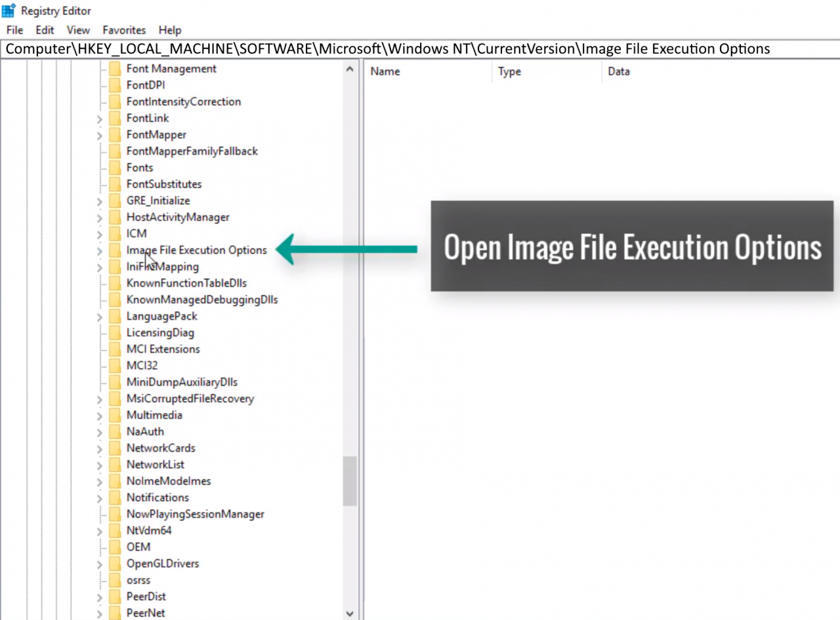The height and width of the screenshot is (620, 840).
Task: Open the View menu
Action: coord(78,30)
